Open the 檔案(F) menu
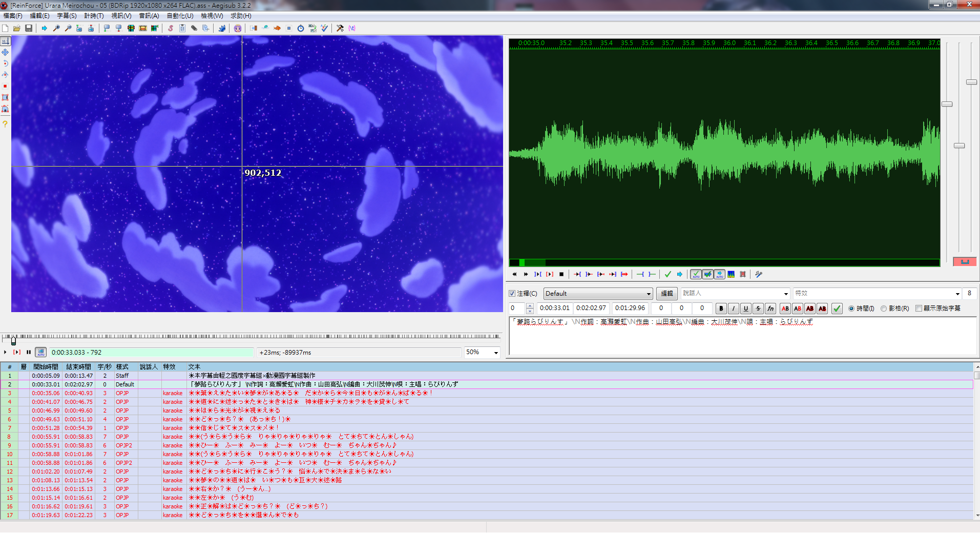 (x=12, y=16)
